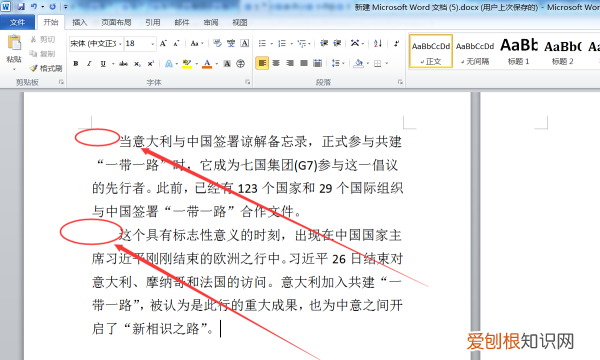This screenshot has height=360, width=600.
Task: Switch to the 页面布局 (Page Layout) tab
Action: pyautogui.click(x=116, y=22)
